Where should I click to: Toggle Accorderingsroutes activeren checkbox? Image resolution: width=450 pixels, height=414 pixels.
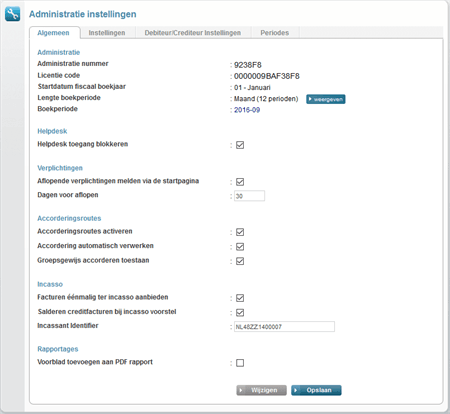(x=240, y=232)
